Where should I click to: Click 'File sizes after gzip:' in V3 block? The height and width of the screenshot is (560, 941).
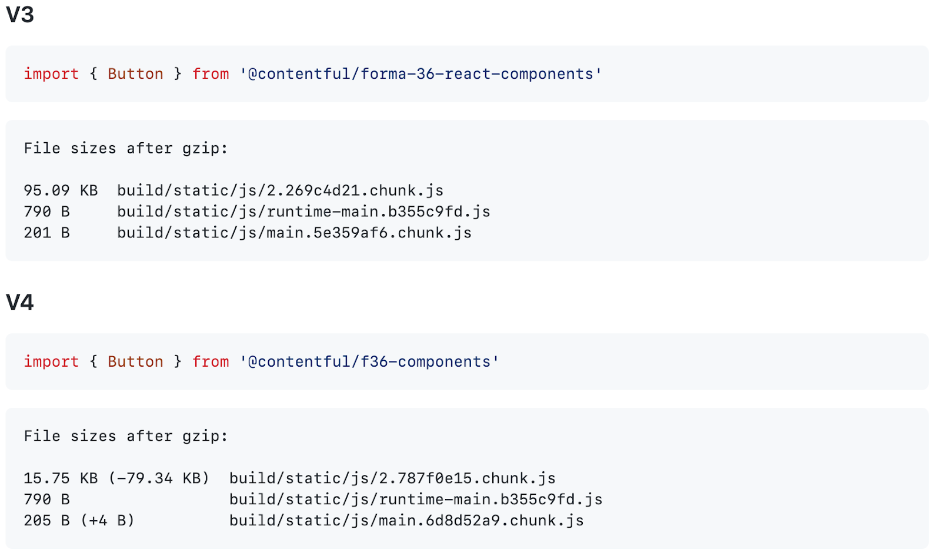click(x=126, y=148)
